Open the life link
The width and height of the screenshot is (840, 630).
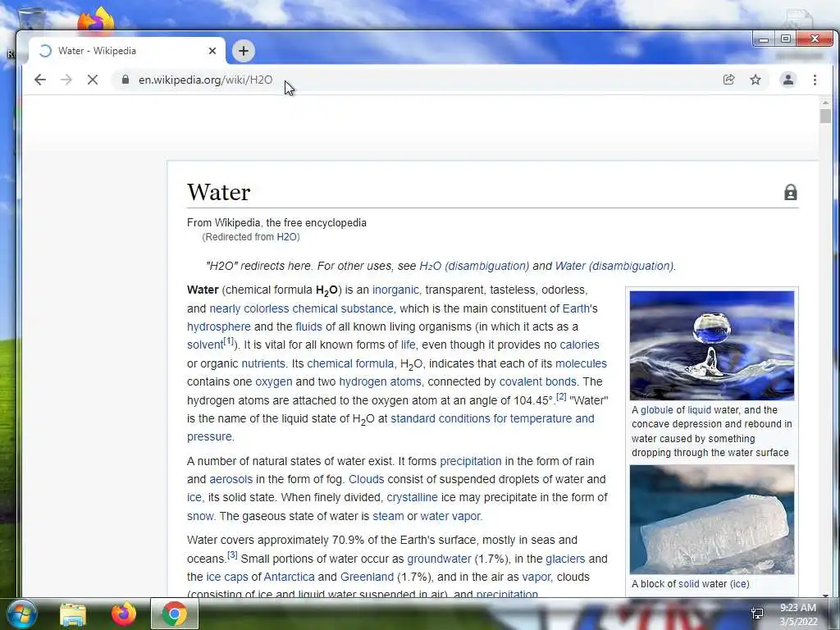408,345
